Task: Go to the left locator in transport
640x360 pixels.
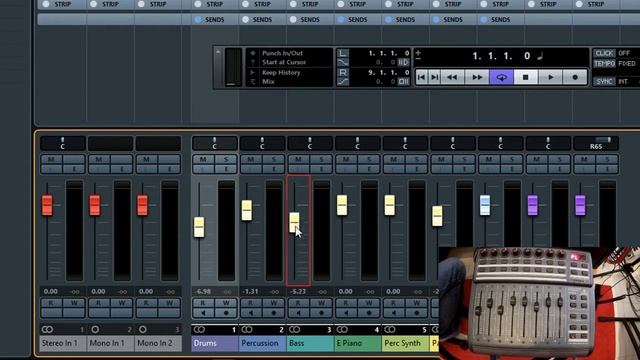Action: (422, 77)
